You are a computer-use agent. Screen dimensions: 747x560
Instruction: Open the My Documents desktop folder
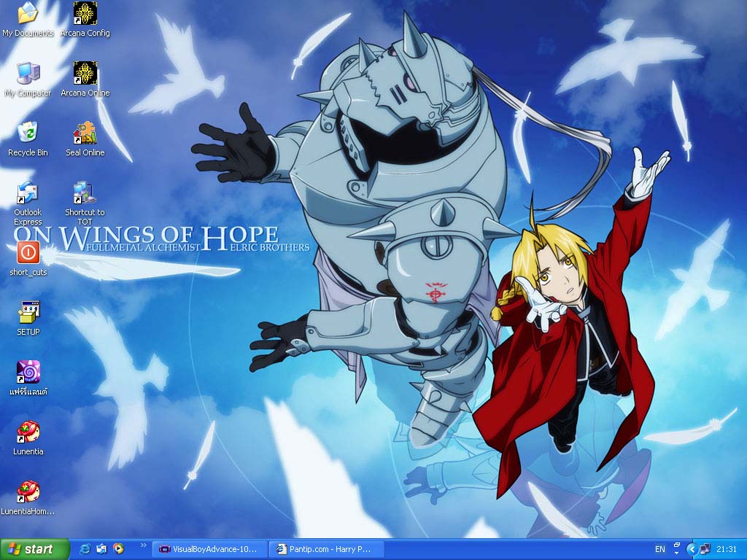pyautogui.click(x=28, y=19)
